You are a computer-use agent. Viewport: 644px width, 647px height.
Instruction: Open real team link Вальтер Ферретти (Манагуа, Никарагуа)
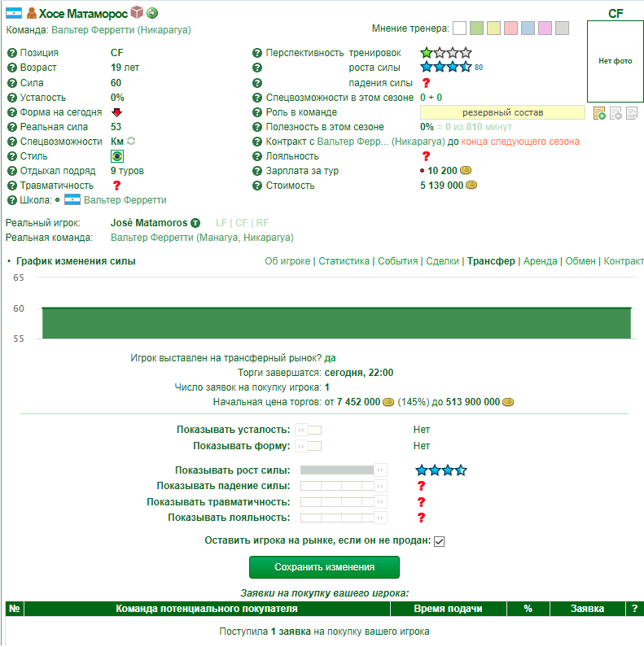[202, 238]
